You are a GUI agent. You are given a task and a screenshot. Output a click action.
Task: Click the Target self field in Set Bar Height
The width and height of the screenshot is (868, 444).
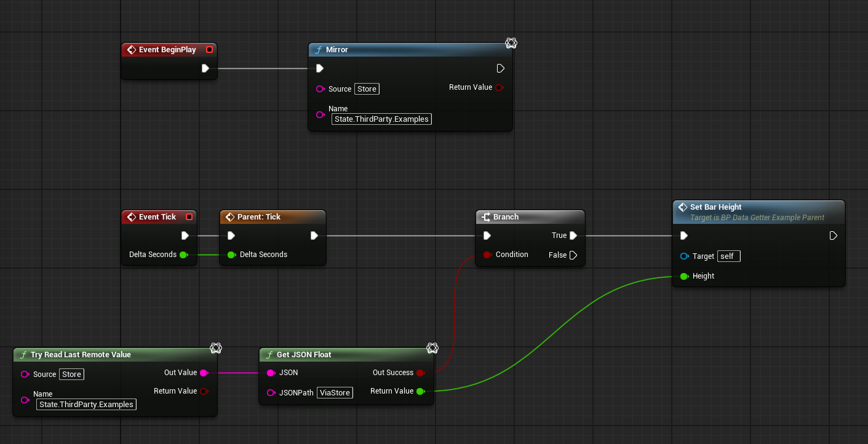pos(728,256)
